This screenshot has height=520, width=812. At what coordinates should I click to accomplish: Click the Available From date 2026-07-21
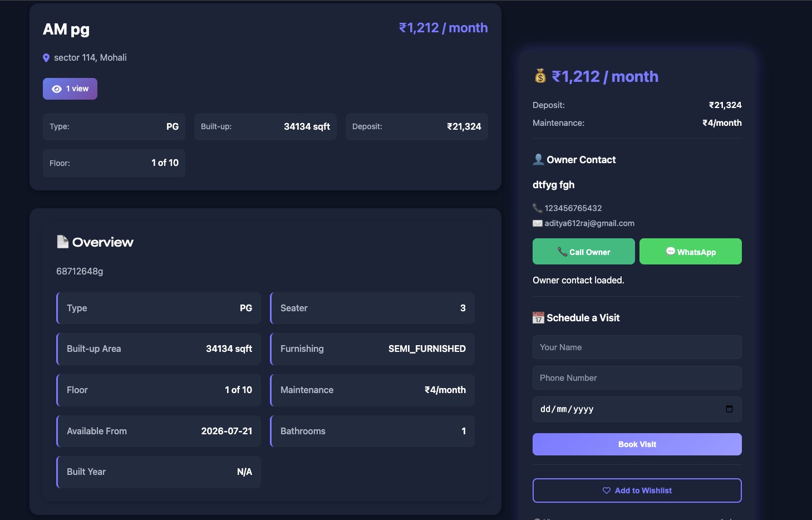(227, 431)
